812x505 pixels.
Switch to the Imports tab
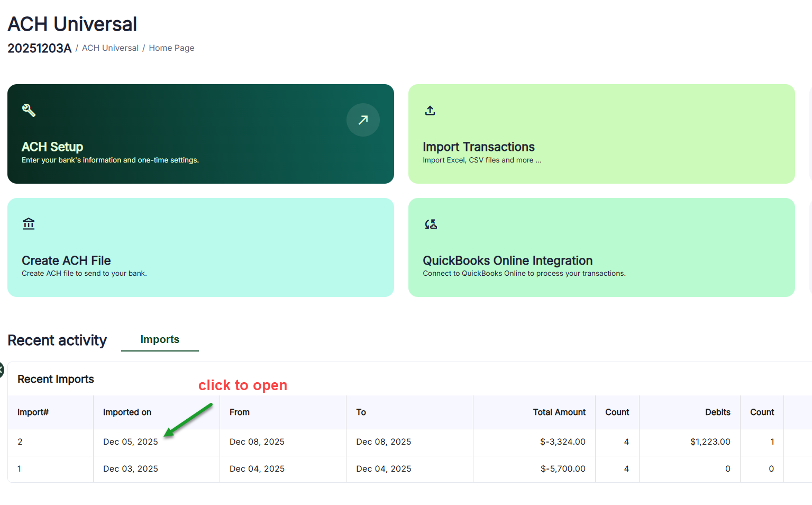(160, 340)
